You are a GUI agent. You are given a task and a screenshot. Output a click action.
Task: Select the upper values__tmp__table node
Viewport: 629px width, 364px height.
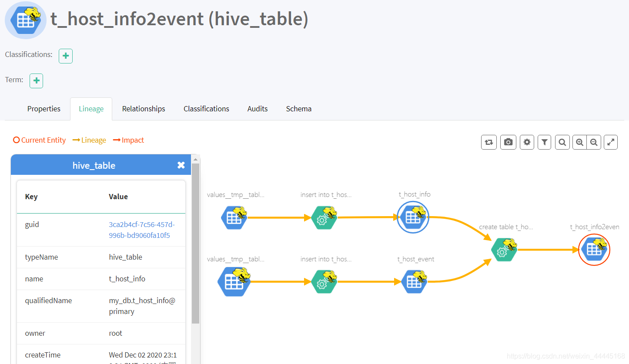234,217
